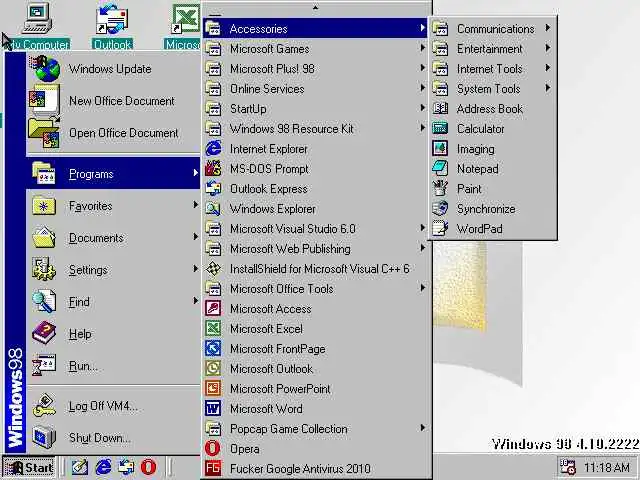
Task: Click the Microsoft Word W icon
Action: [213, 409]
